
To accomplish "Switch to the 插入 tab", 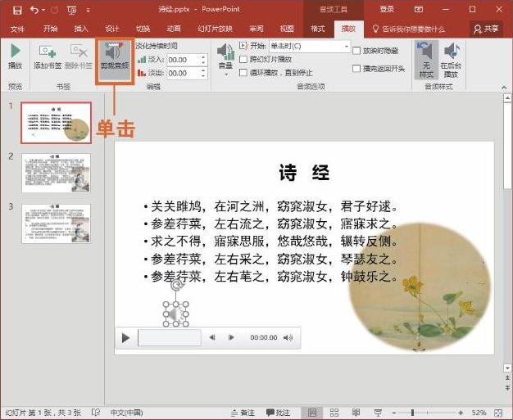I will [81, 29].
